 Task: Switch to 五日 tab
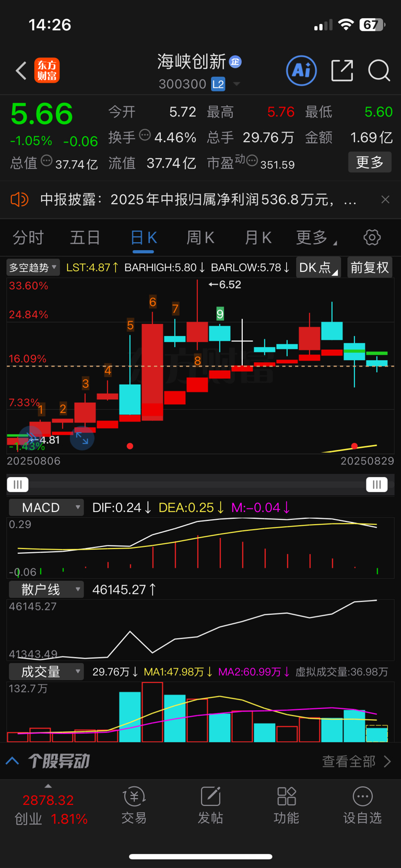[x=85, y=238]
